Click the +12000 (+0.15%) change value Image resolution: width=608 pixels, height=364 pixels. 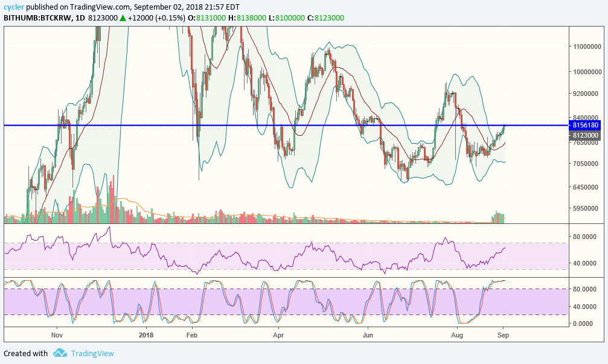tap(156, 18)
